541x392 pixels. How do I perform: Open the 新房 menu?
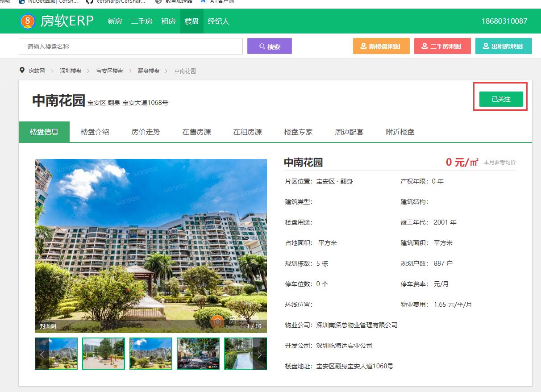click(x=115, y=21)
